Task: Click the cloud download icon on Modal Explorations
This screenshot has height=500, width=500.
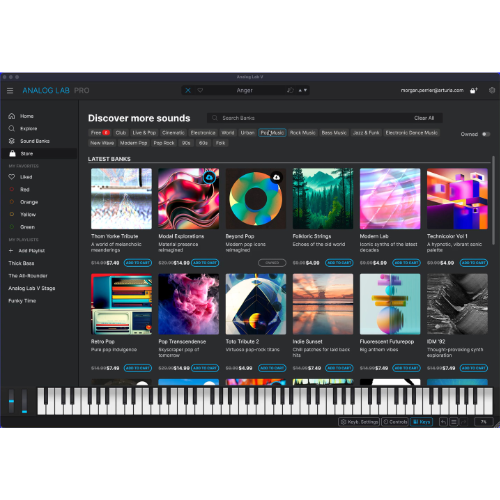Action: point(209,178)
